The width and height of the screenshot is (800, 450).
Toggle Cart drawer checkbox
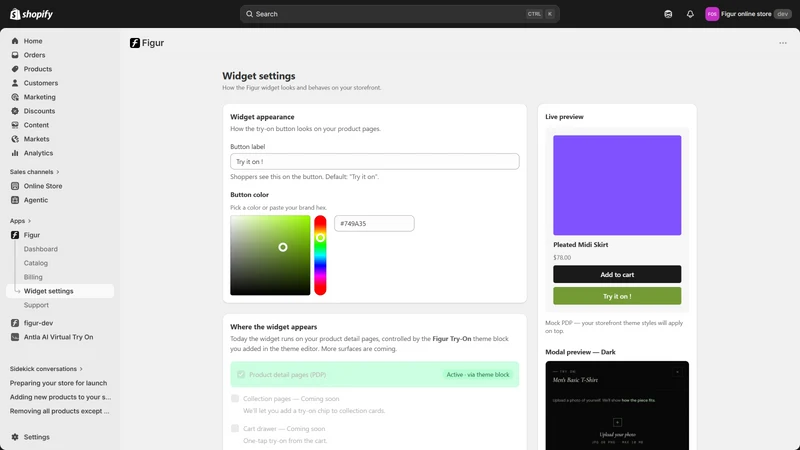(235, 429)
